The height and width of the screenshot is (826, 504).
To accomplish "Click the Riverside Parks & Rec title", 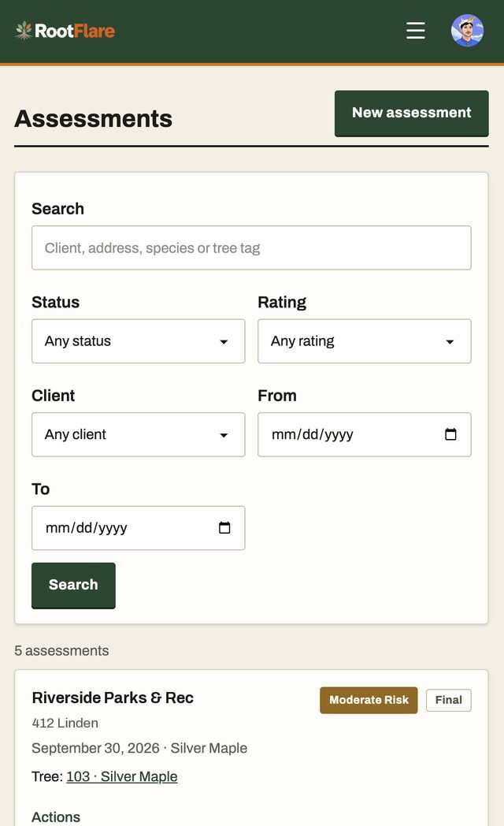I will [x=113, y=698].
